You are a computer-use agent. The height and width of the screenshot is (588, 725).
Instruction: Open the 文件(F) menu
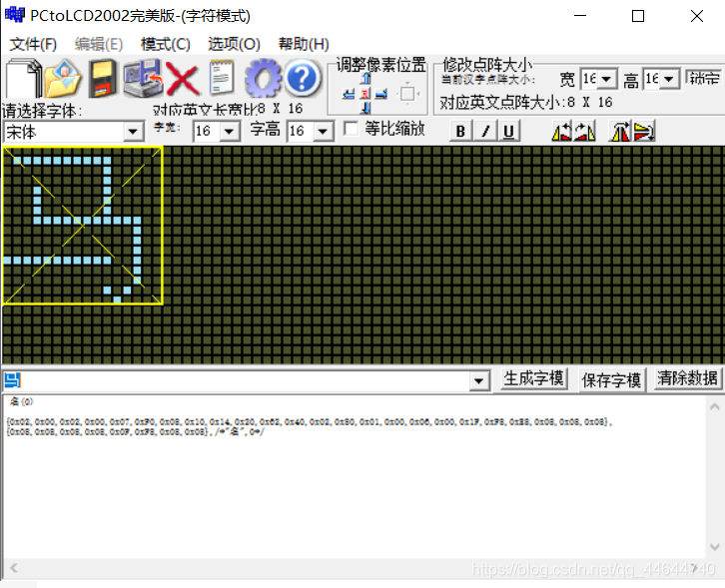click(x=33, y=44)
